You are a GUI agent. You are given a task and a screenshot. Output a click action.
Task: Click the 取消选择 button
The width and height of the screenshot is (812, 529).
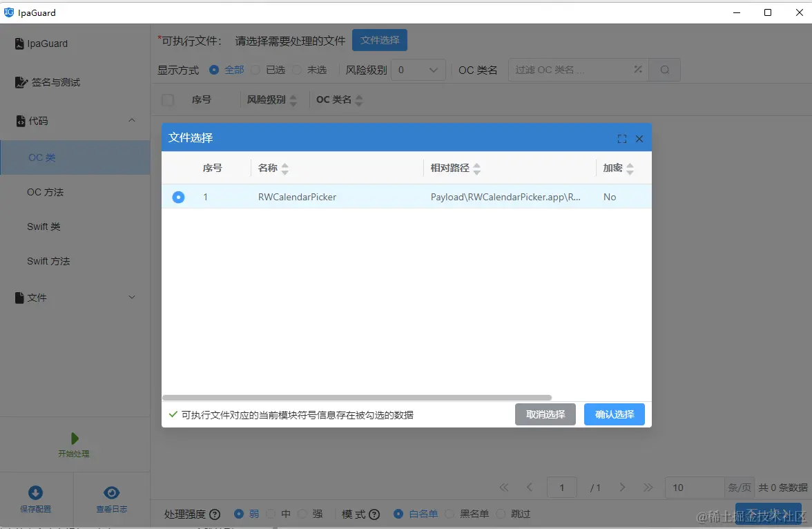point(545,414)
